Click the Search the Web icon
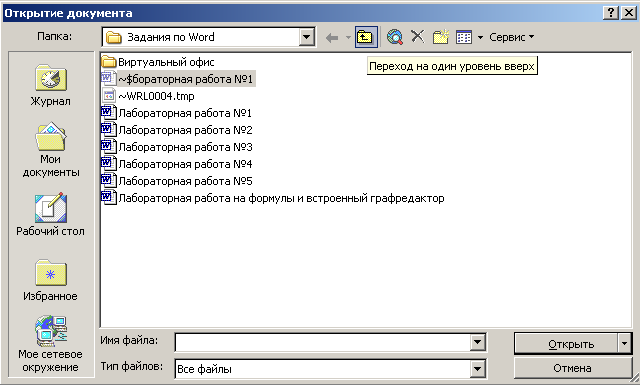Image resolution: width=640 pixels, height=385 pixels. [x=394, y=37]
